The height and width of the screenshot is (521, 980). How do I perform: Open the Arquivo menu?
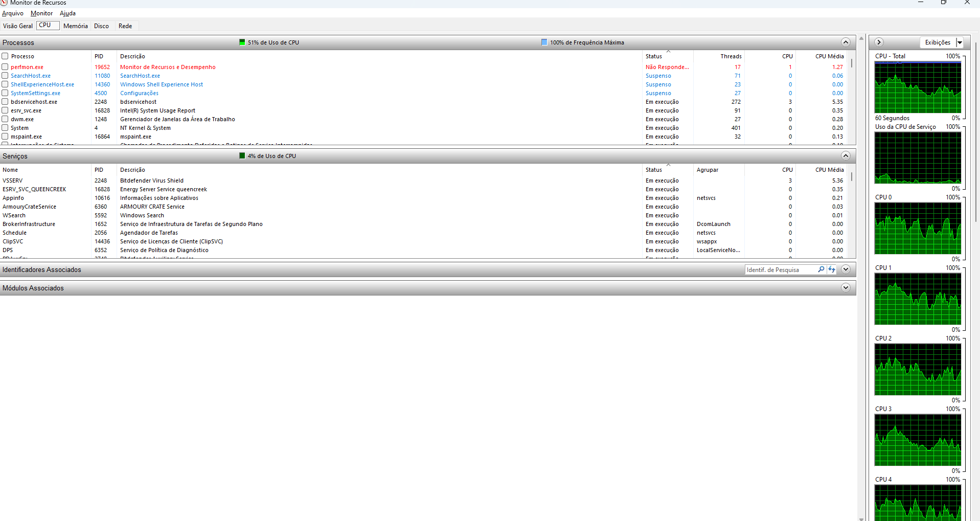coord(13,13)
